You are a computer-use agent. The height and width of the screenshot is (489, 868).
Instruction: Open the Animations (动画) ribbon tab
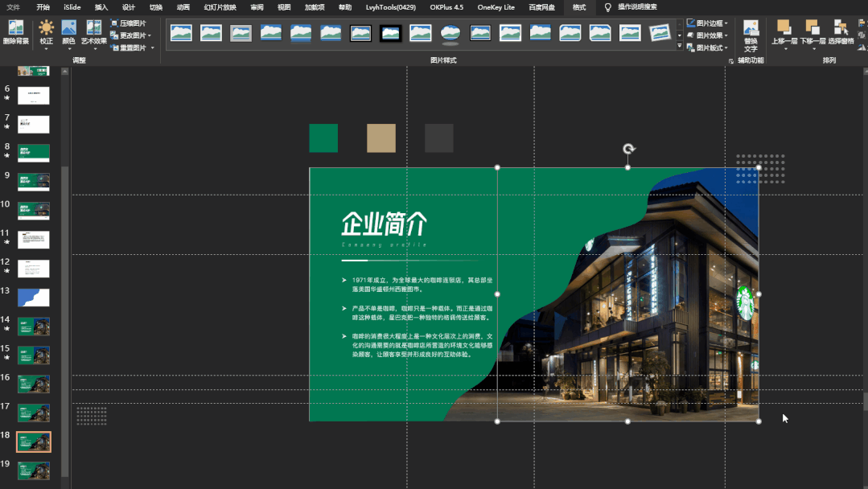point(183,6)
